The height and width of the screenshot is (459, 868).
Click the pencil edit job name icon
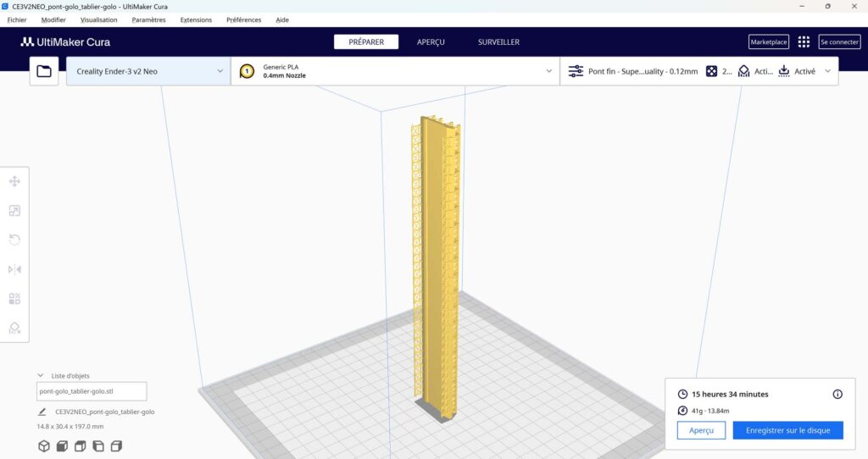point(42,412)
